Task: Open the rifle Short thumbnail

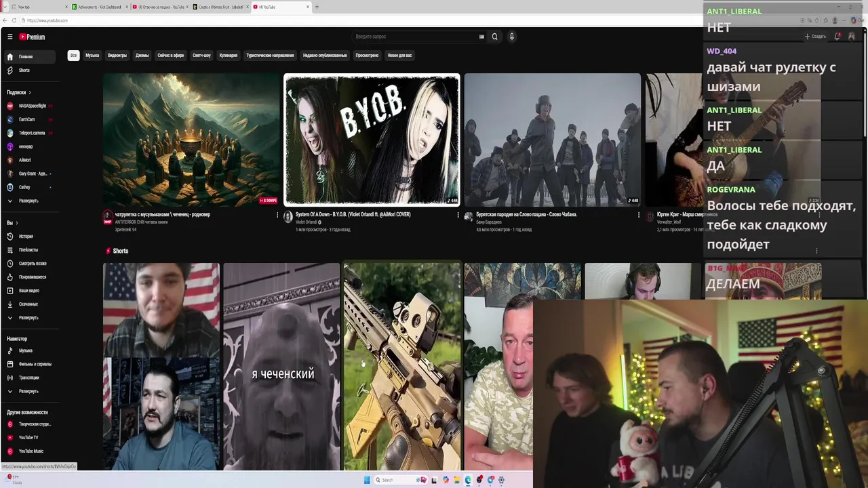Action: click(x=402, y=367)
